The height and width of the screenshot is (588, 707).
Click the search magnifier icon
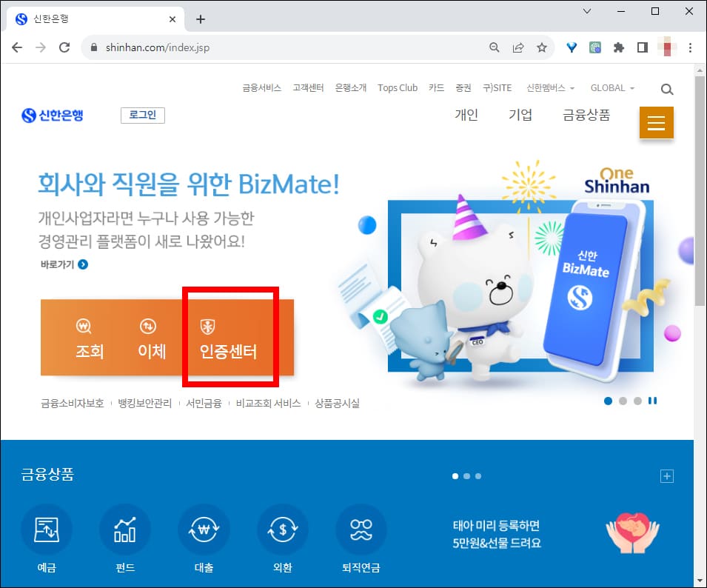666,89
